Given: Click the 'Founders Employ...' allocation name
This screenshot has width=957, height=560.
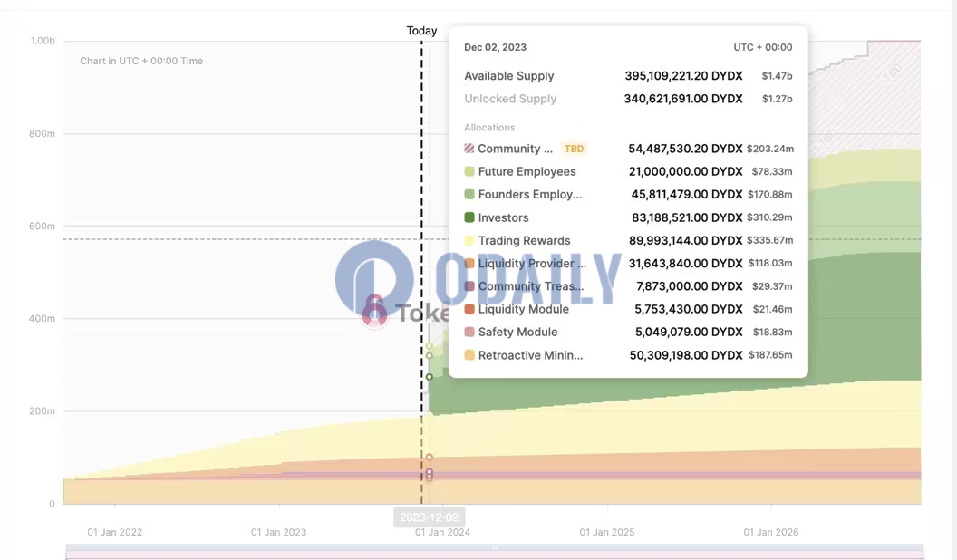Looking at the screenshot, I should pos(530,195).
